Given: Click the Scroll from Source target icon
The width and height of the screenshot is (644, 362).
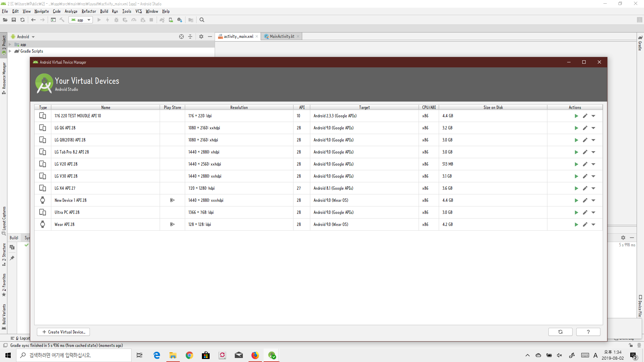Looking at the screenshot, I should [x=181, y=37].
